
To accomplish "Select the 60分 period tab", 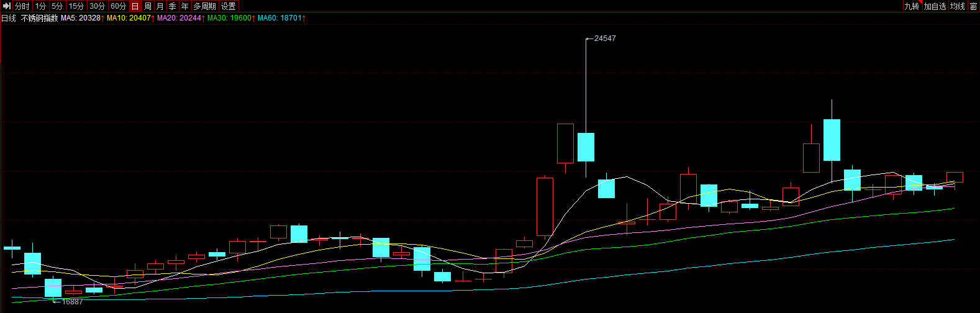I will (119, 6).
